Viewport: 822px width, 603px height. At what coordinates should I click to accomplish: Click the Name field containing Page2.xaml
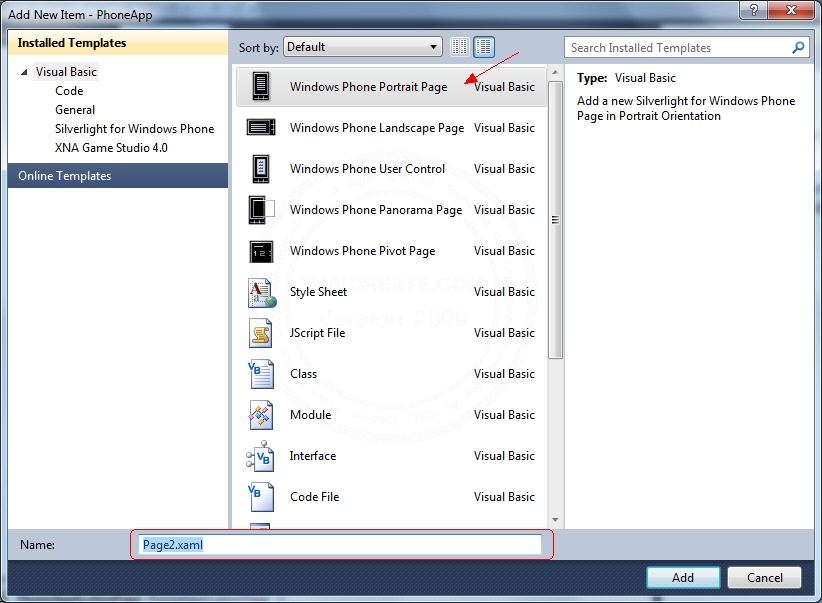click(x=341, y=544)
